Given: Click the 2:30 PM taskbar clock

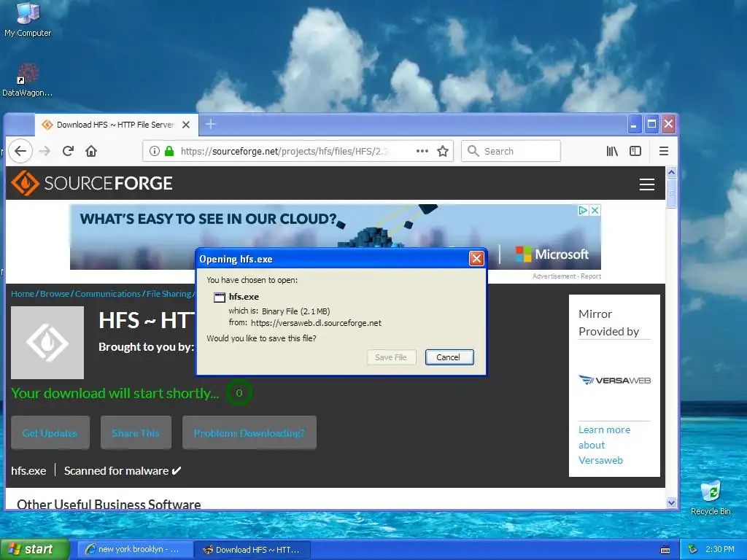Looking at the screenshot, I should click(x=720, y=549).
